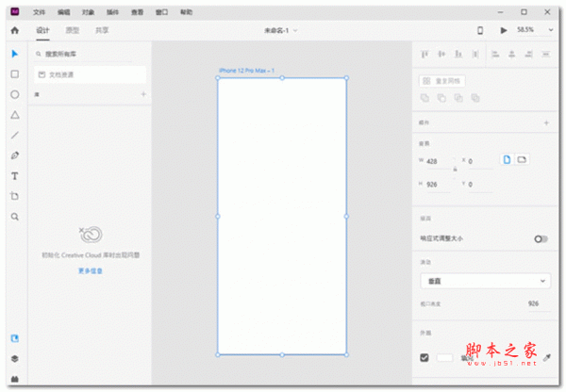The width and height of the screenshot is (566, 392).
Task: Select the Polygon triangle tool
Action: [15, 115]
